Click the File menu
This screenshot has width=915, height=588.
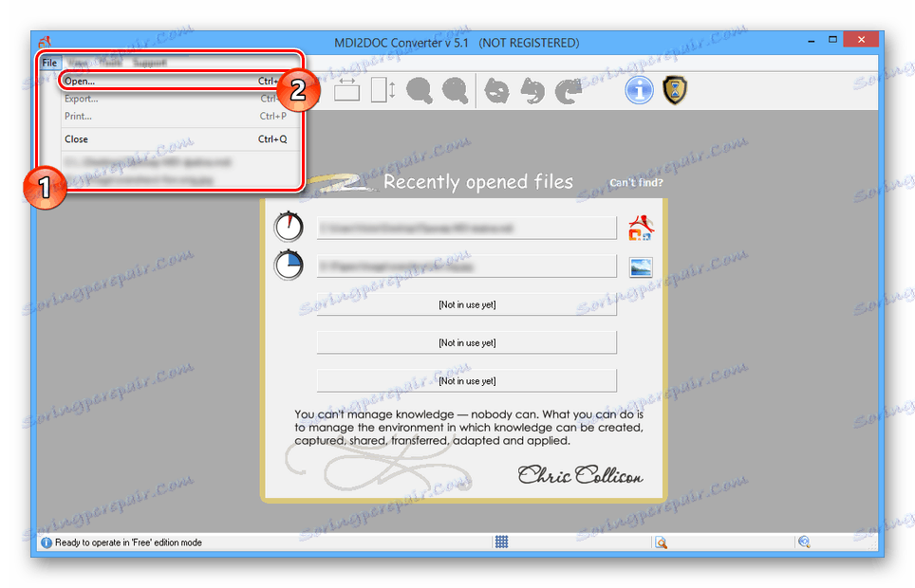point(49,63)
